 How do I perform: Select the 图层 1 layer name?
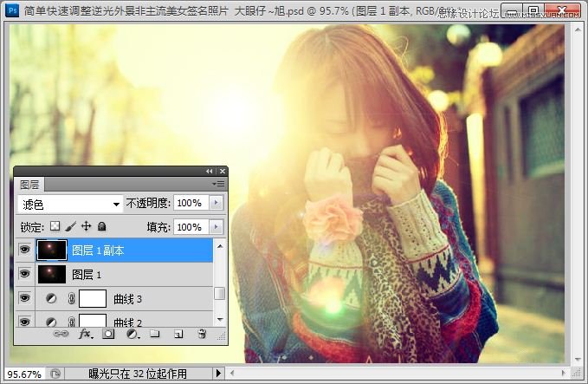click(x=87, y=275)
